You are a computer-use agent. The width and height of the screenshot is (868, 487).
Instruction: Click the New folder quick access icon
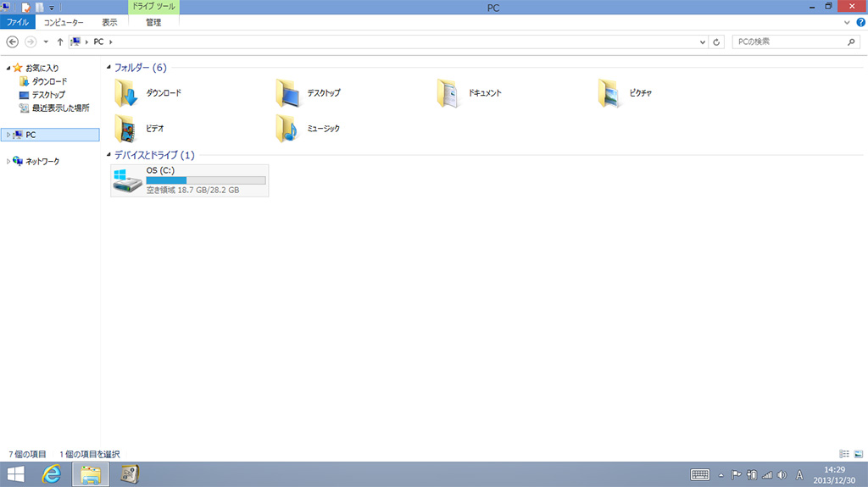tap(39, 8)
